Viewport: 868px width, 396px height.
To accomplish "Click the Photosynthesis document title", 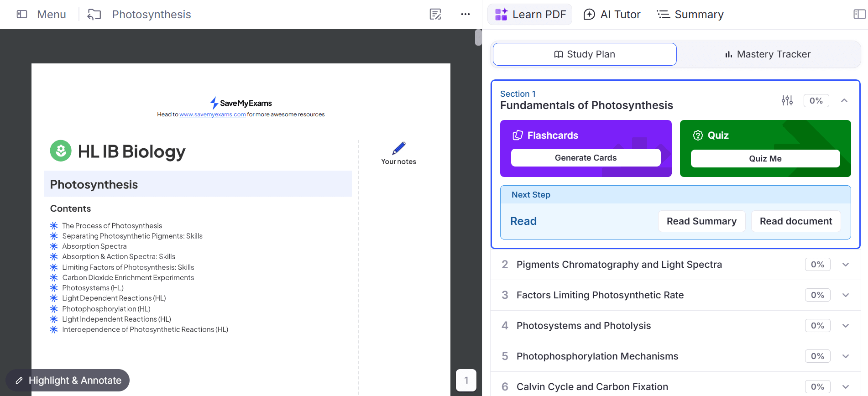I will pos(152,15).
